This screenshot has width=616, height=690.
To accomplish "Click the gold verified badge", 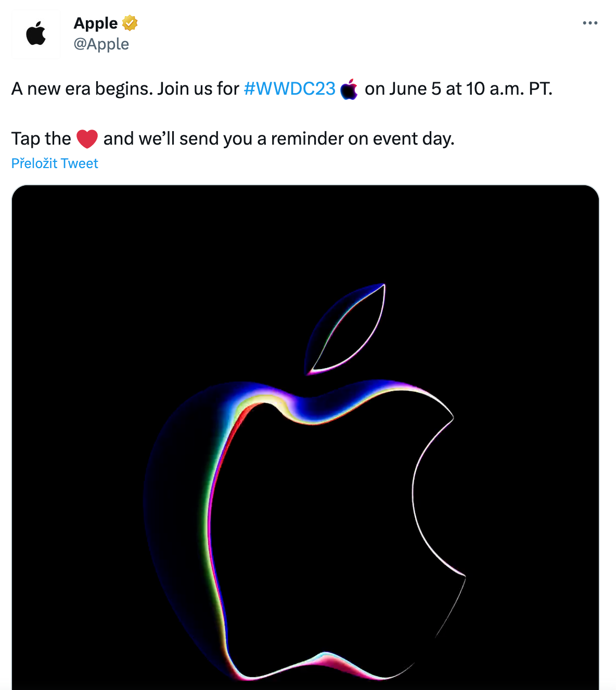I will (x=130, y=23).
